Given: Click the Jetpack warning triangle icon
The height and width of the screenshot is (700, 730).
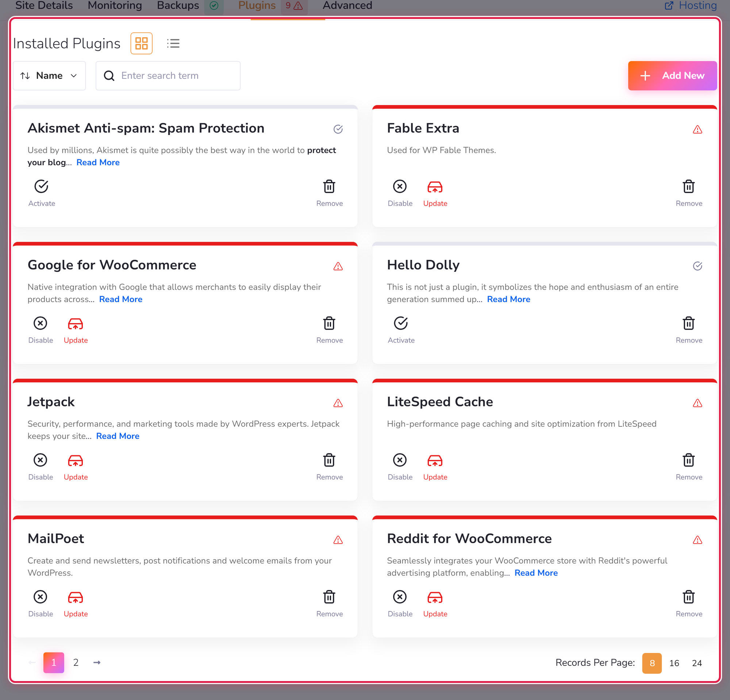Looking at the screenshot, I should click(x=338, y=403).
